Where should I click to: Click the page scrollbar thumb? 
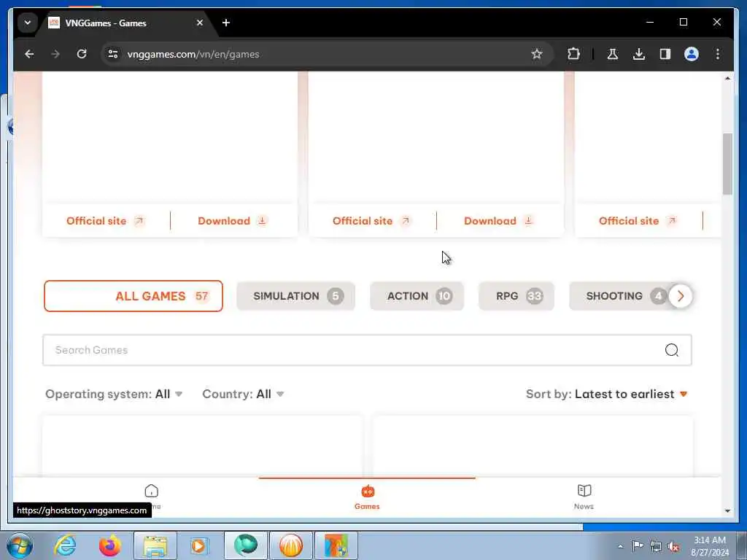click(x=727, y=164)
